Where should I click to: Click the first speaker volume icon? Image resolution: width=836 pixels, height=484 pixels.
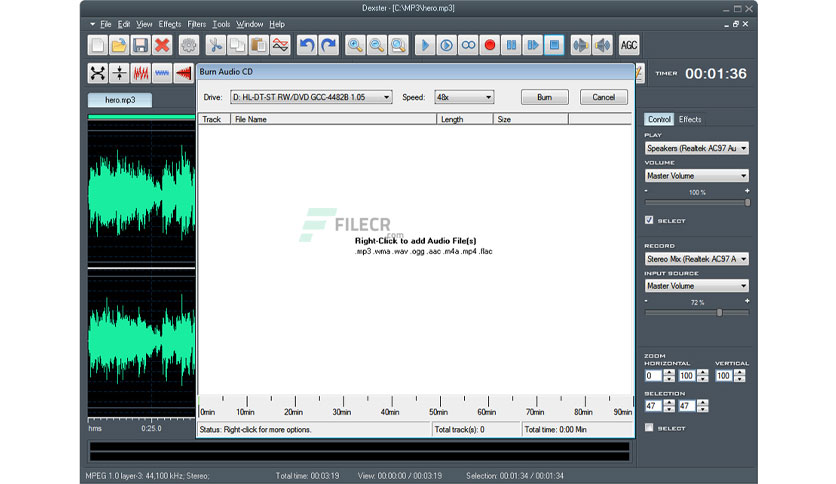click(581, 45)
